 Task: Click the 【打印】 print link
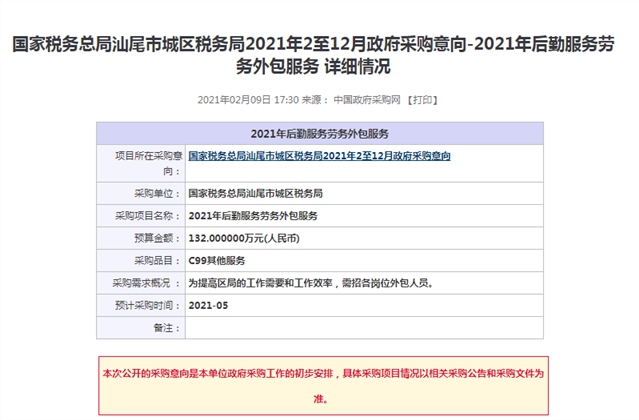click(x=422, y=100)
